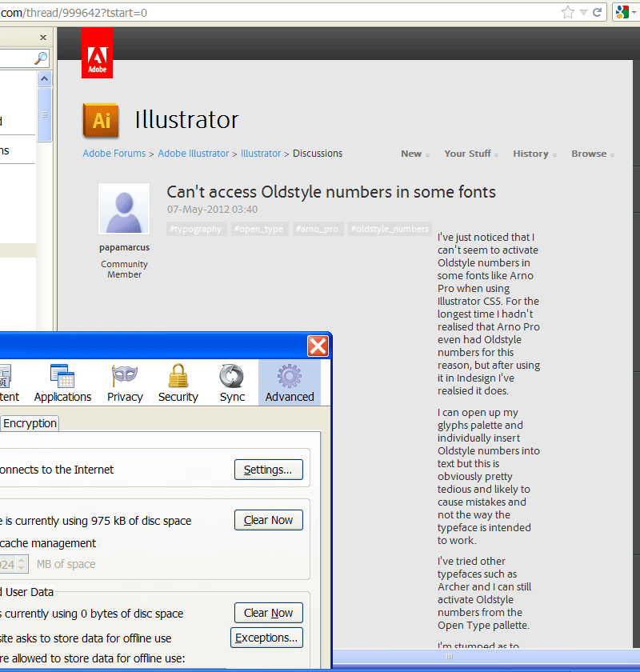Image resolution: width=640 pixels, height=672 pixels.
Task: Click thread title Can't access Oldstyle numbers
Action: pyautogui.click(x=331, y=192)
